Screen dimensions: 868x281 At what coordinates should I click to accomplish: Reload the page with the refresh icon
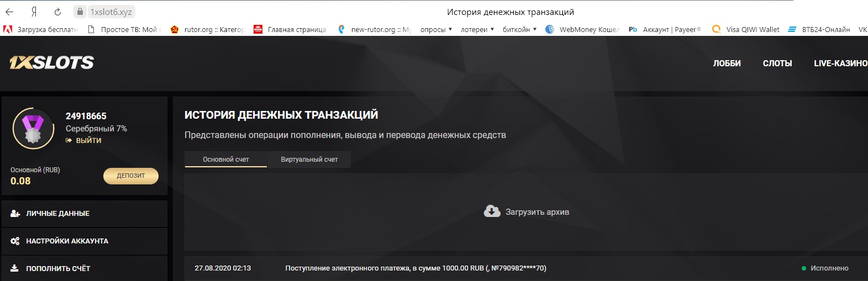click(x=58, y=12)
